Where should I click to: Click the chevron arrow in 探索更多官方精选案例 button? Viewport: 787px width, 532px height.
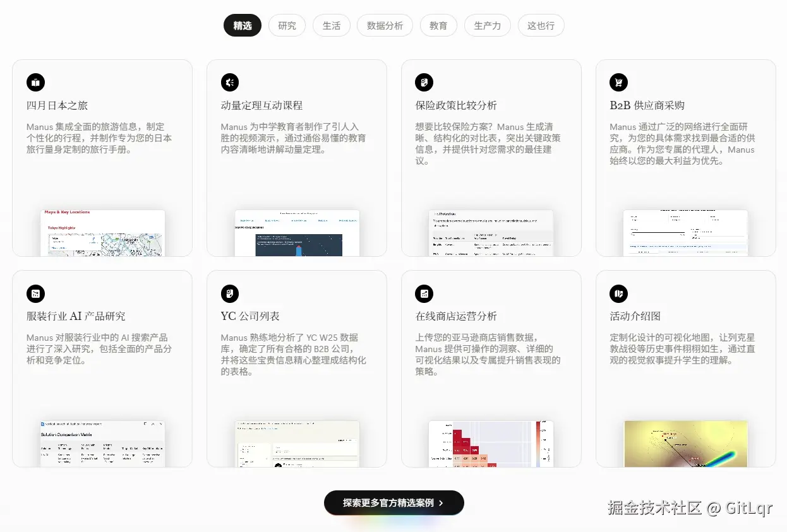click(x=441, y=503)
